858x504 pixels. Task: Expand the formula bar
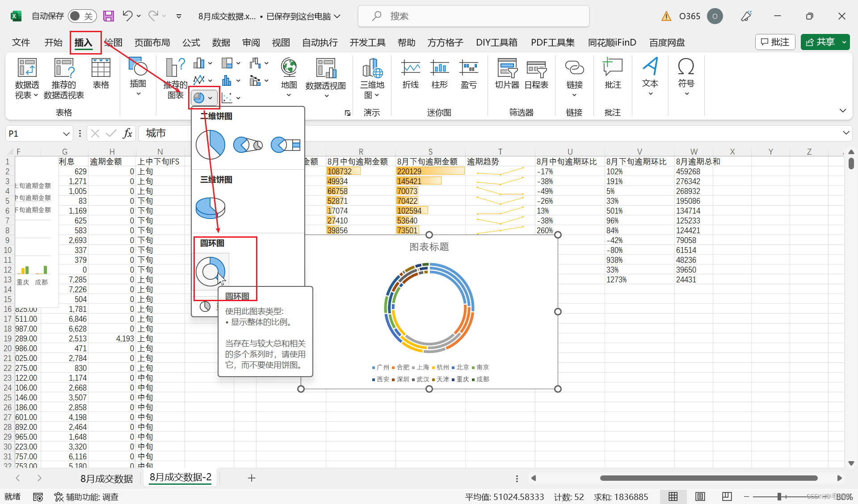pos(846,133)
